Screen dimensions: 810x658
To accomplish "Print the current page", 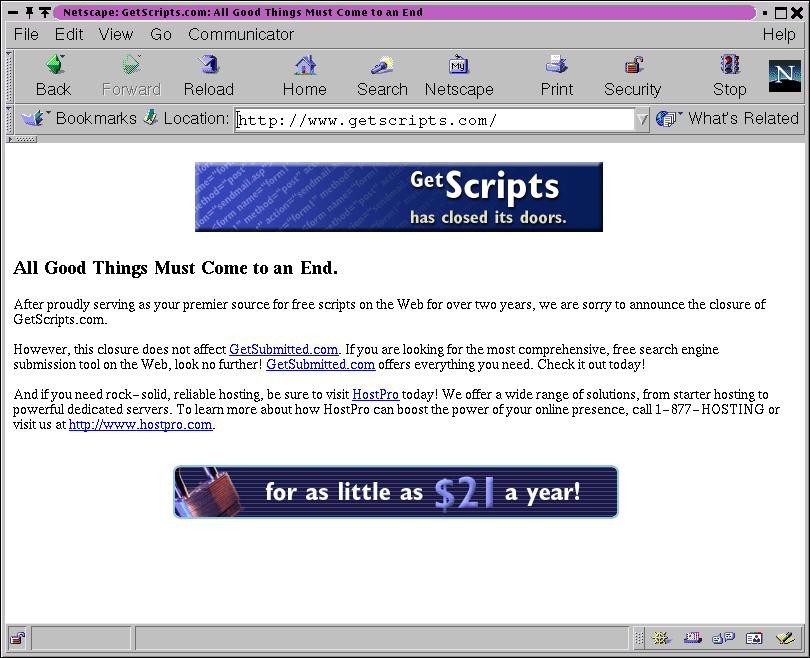I will (x=557, y=66).
